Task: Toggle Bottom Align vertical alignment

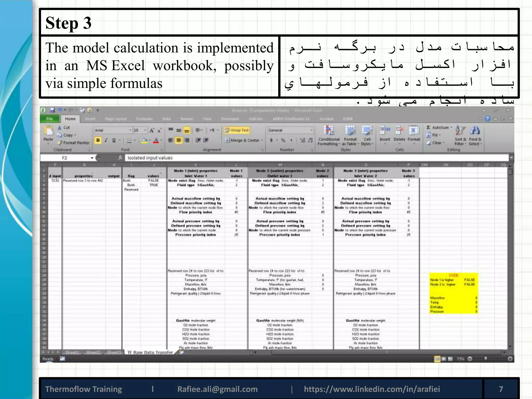Action: (187, 130)
